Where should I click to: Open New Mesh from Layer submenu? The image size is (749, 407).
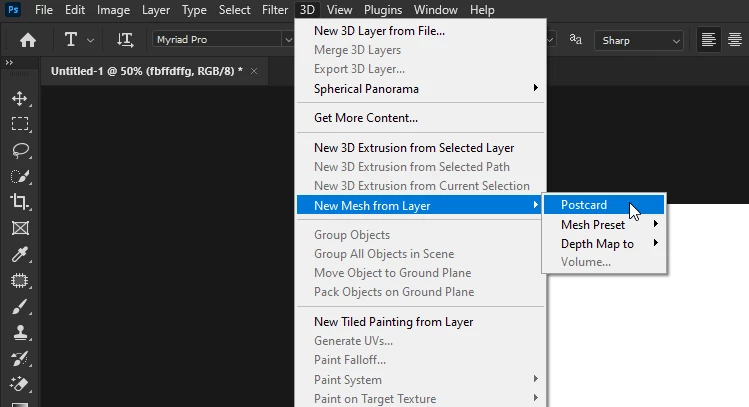(x=419, y=205)
